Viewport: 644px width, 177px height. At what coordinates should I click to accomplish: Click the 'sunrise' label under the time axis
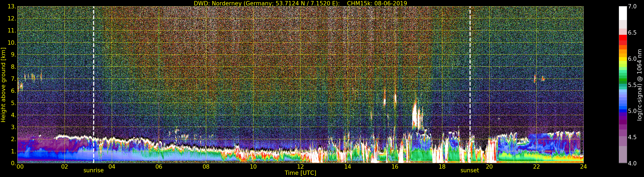pyautogui.click(x=94, y=171)
